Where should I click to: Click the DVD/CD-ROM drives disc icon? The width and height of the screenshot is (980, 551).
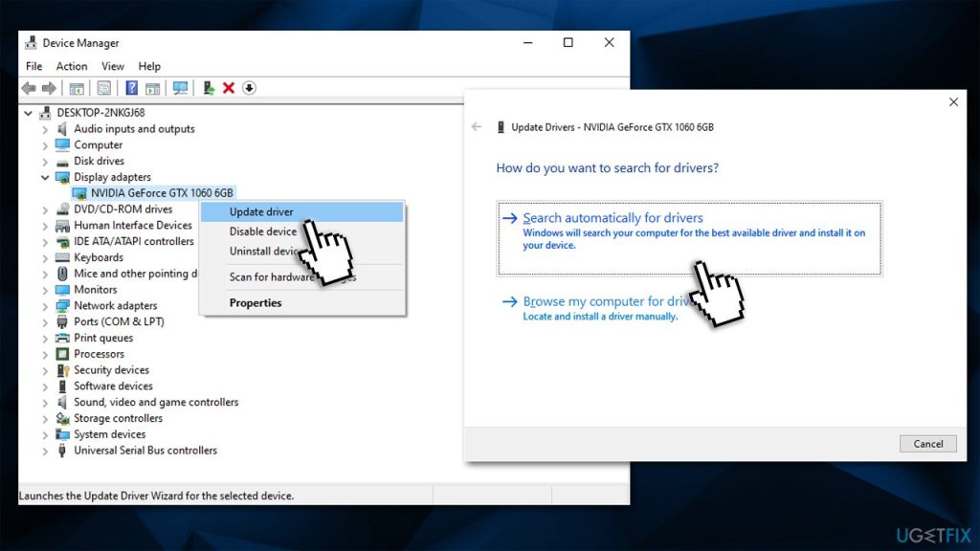[x=62, y=209]
